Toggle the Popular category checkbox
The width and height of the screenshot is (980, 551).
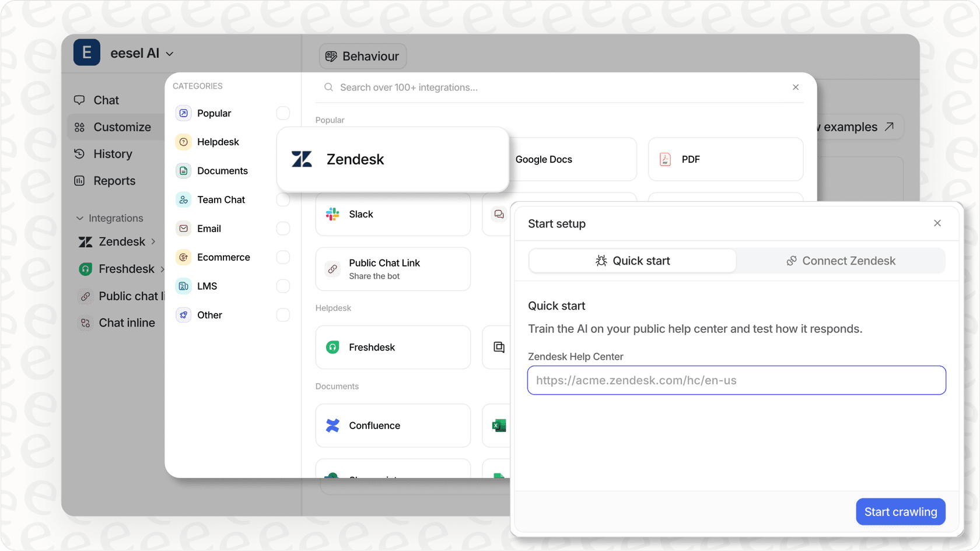click(x=283, y=113)
